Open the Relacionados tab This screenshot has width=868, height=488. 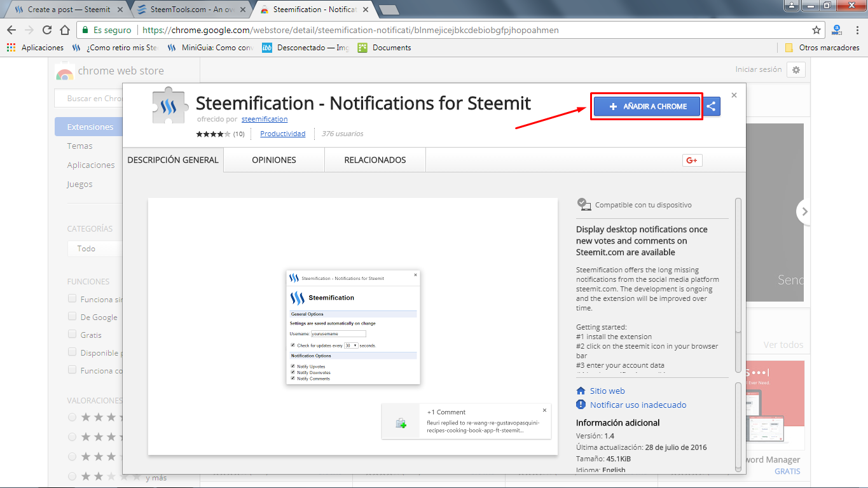375,160
